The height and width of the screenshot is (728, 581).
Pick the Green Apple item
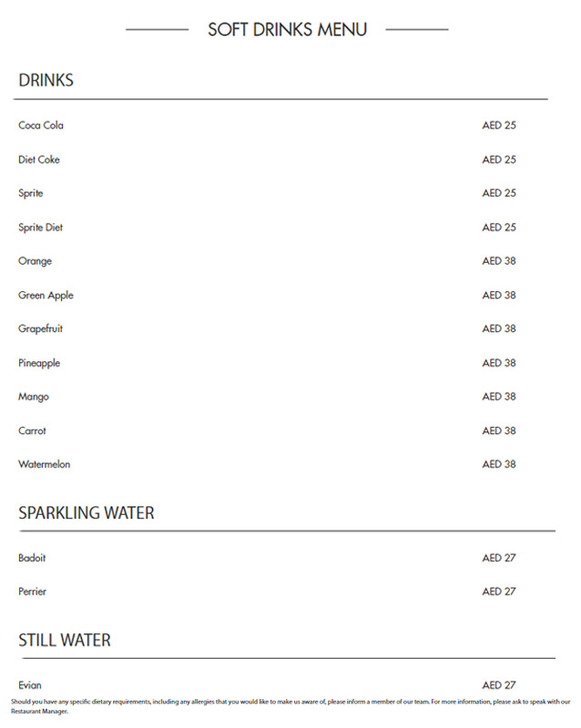tap(46, 295)
